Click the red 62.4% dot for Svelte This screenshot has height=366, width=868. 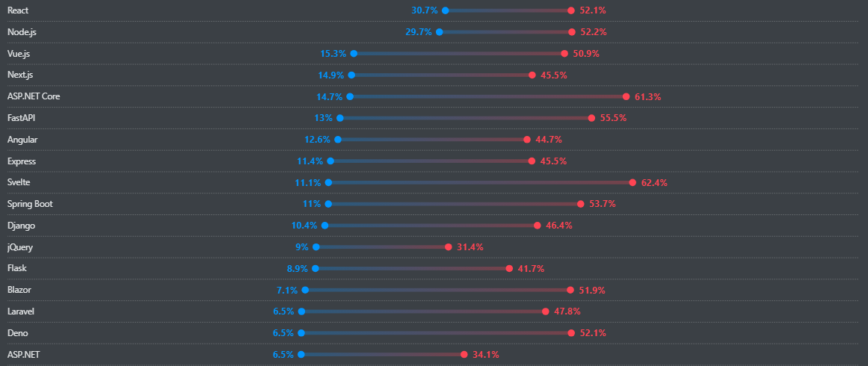[632, 182]
